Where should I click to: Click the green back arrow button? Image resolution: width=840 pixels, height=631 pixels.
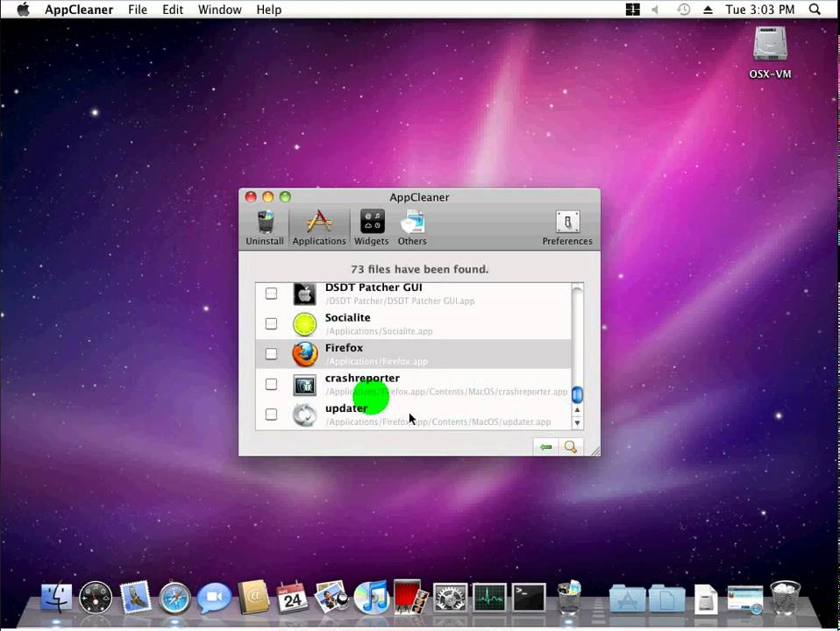pos(546,447)
